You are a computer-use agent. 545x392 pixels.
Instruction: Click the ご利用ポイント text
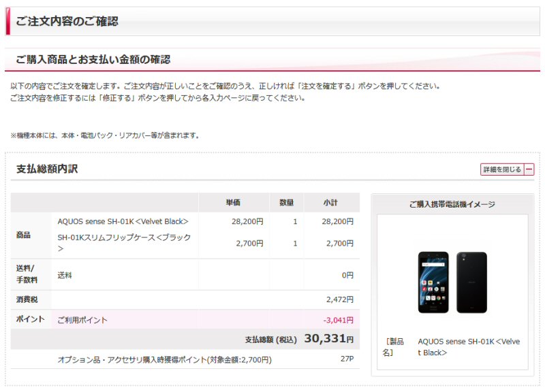(82, 320)
